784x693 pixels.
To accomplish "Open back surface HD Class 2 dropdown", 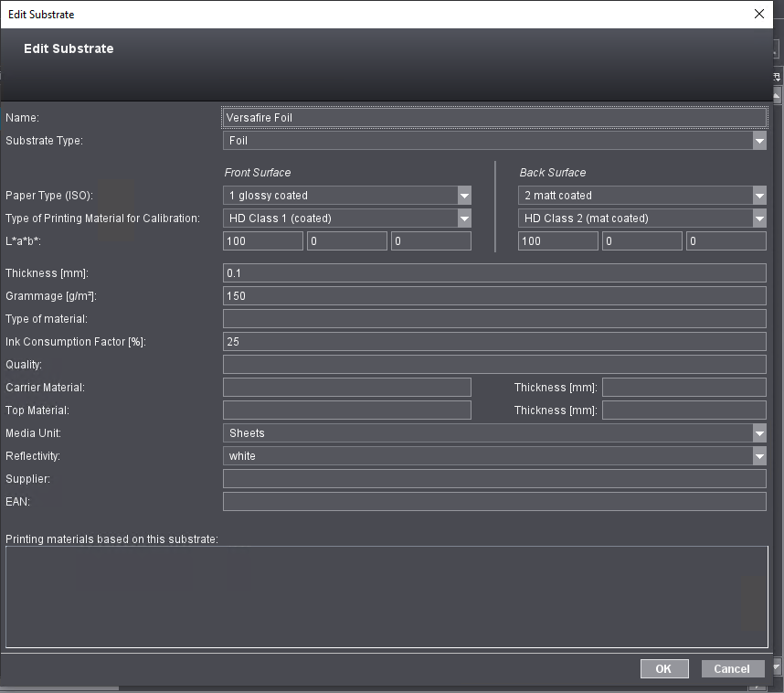I will [758, 219].
